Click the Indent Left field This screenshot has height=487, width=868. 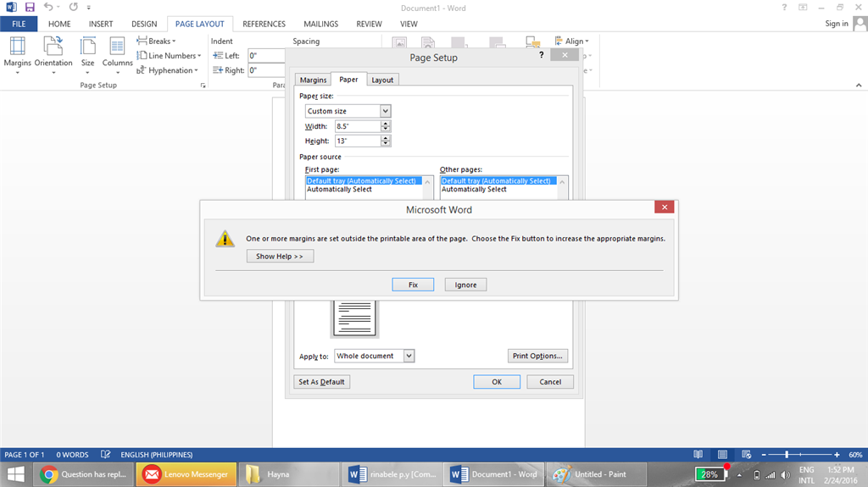click(266, 55)
